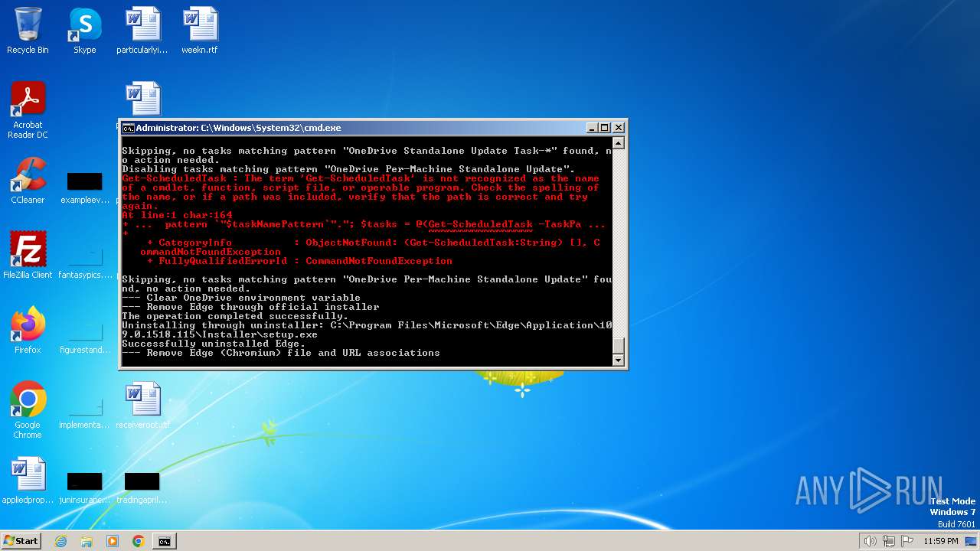Screen dimensions: 980x551
Task: Open the cmd window system menu icon
Action: [129, 128]
